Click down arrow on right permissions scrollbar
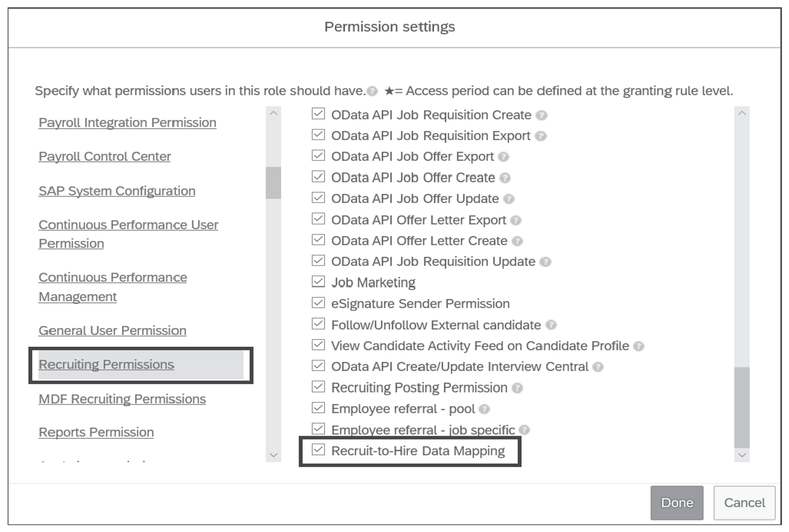789x532 pixels. tap(742, 456)
